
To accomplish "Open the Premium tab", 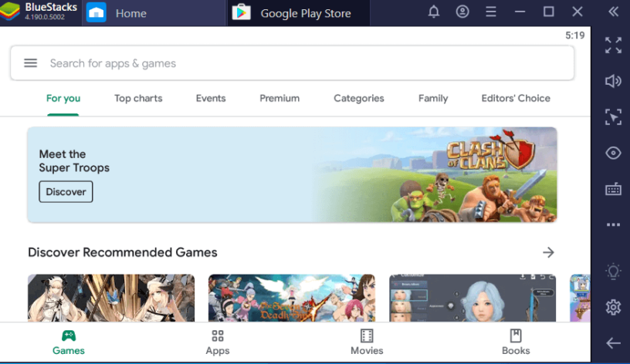I will (279, 98).
